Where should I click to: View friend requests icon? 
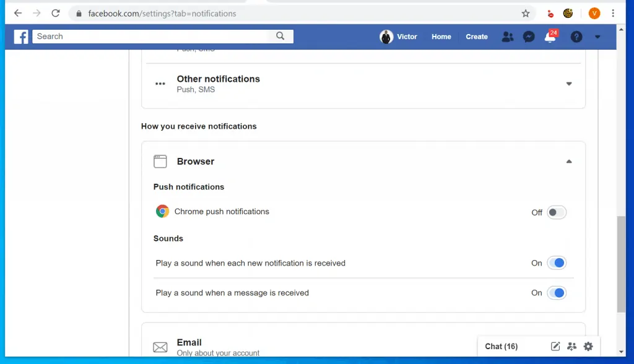(507, 37)
